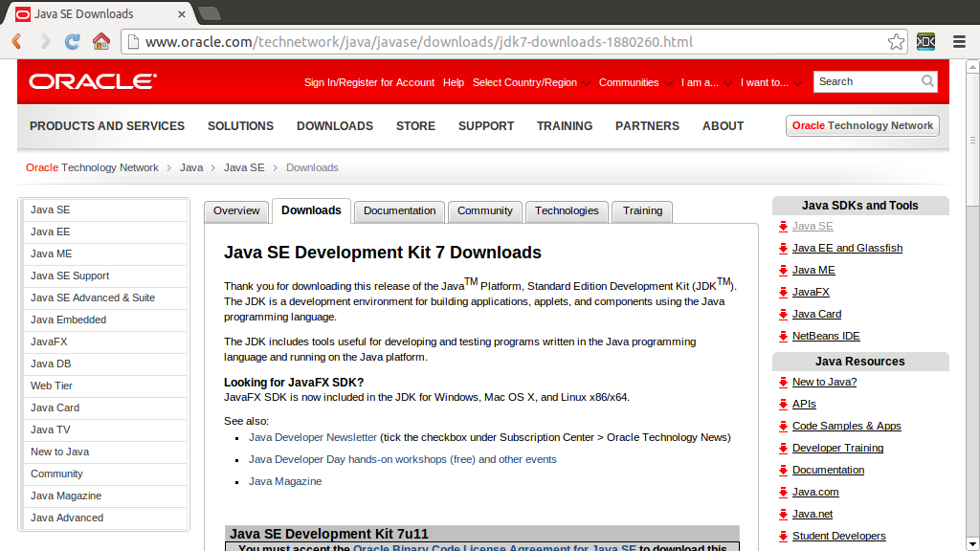Click the page icon in address bar
Screen dimensions: 980x551
coord(132,42)
